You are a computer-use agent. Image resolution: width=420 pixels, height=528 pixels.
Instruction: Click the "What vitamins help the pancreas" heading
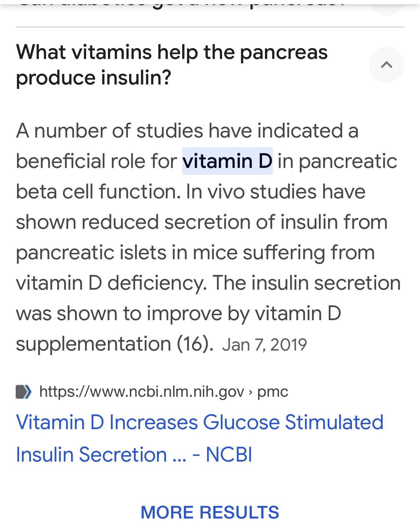[x=172, y=52]
